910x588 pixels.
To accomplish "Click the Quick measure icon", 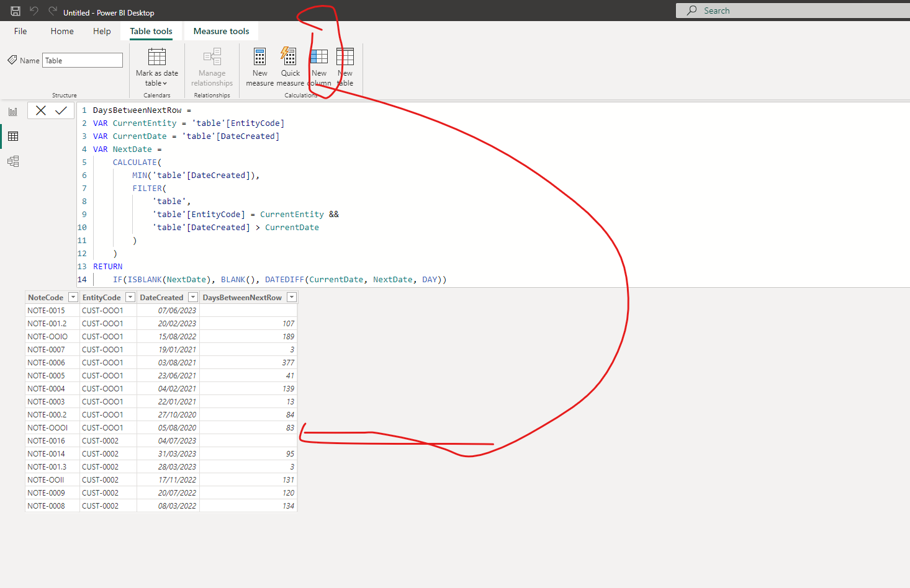I will point(289,56).
